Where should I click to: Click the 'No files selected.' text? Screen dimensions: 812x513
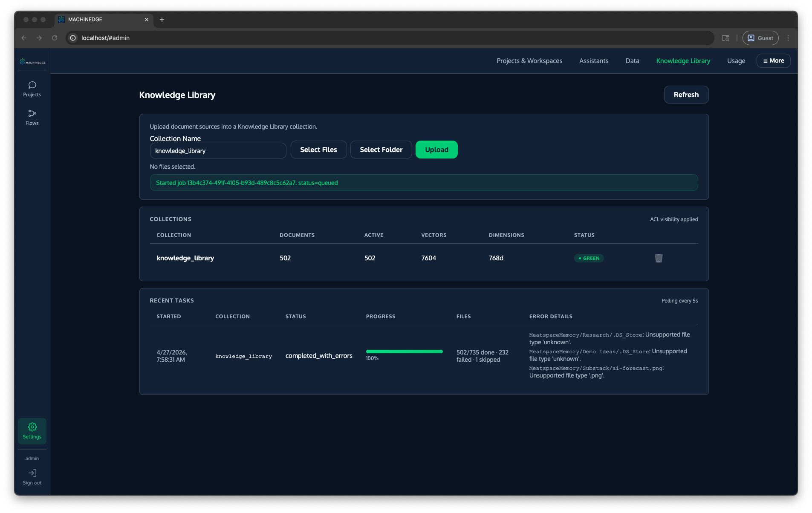click(173, 167)
